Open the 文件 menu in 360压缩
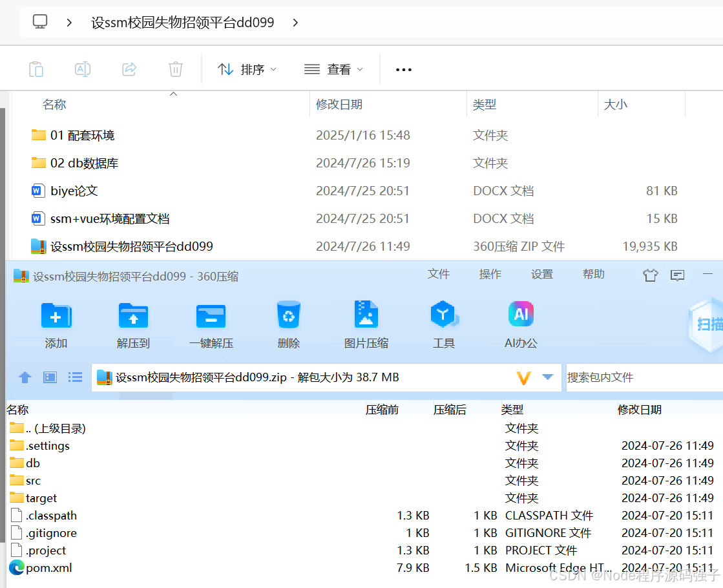This screenshot has height=588, width=723. pyautogui.click(x=439, y=274)
